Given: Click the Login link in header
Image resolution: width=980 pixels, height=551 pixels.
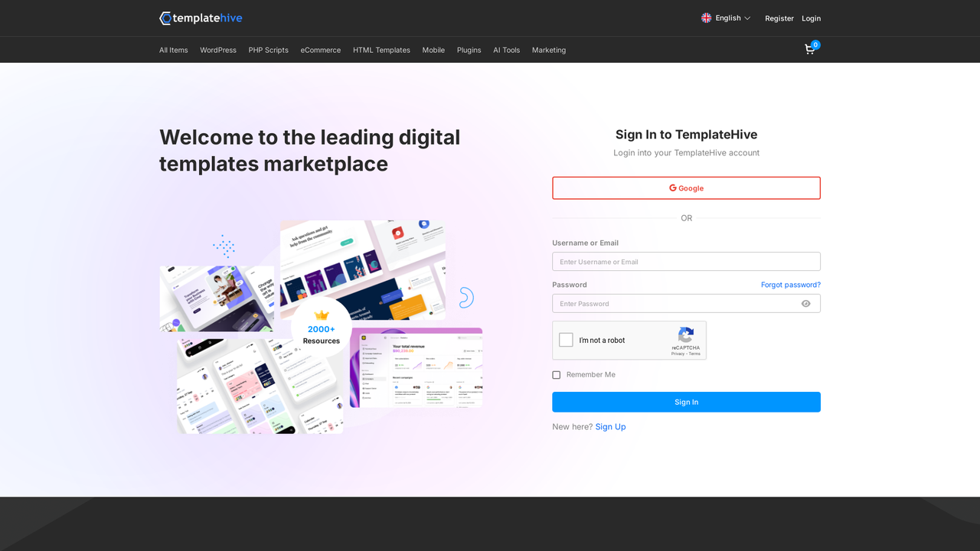Looking at the screenshot, I should [x=812, y=18].
